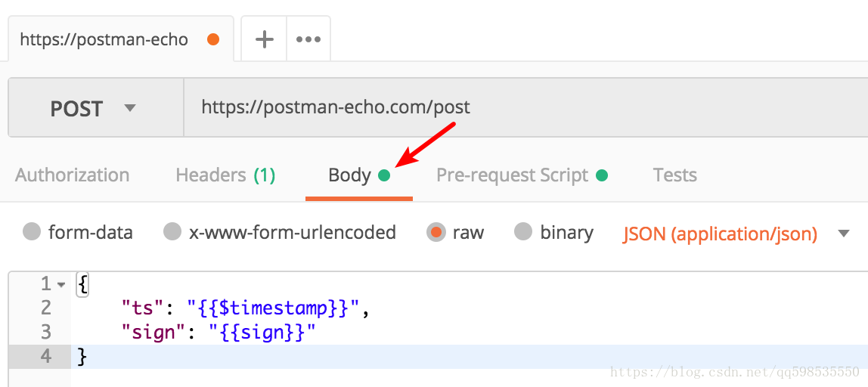Select the https://postman-echo request tab

pos(121,39)
